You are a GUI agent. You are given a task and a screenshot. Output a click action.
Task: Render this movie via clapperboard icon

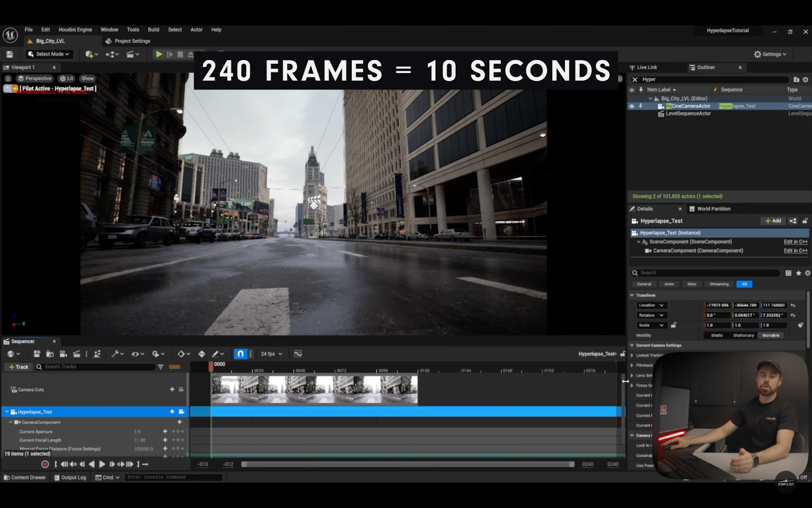[x=77, y=354]
